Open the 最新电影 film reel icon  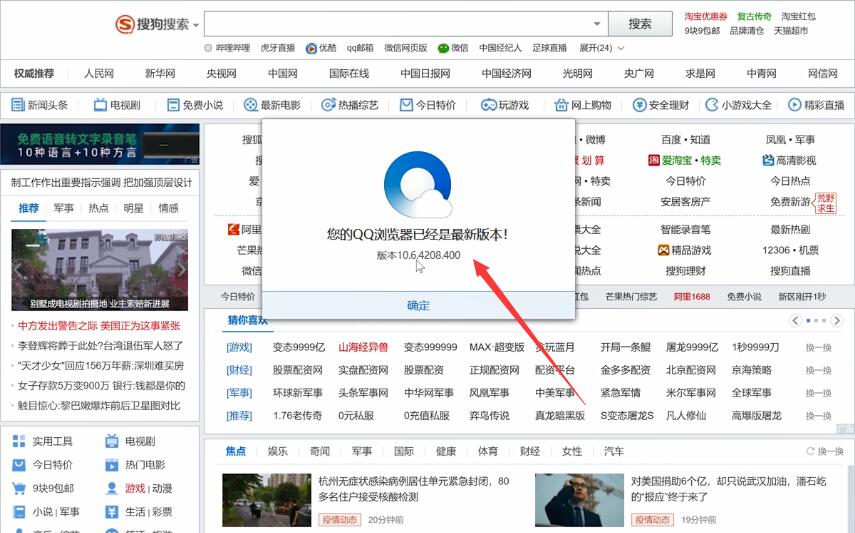coord(250,105)
